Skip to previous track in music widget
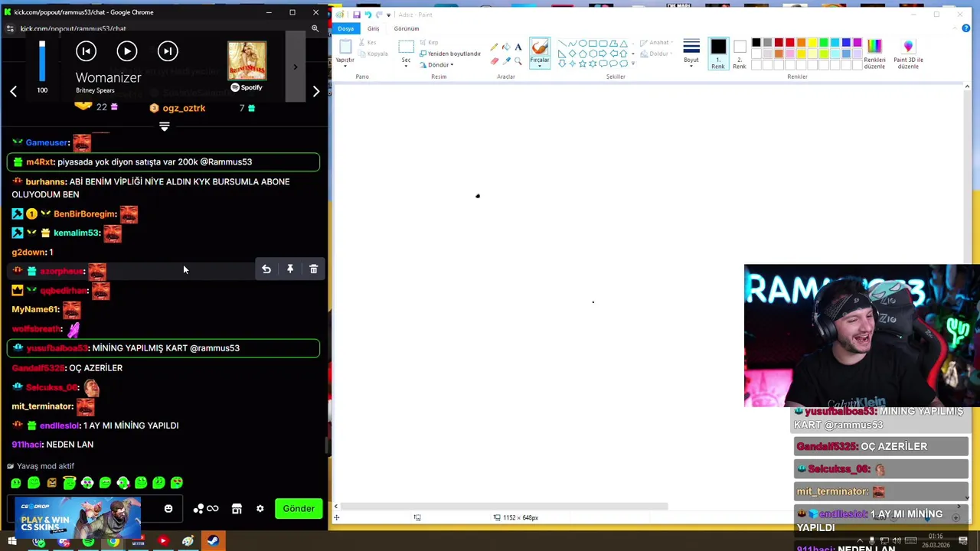980x551 pixels. [86, 51]
